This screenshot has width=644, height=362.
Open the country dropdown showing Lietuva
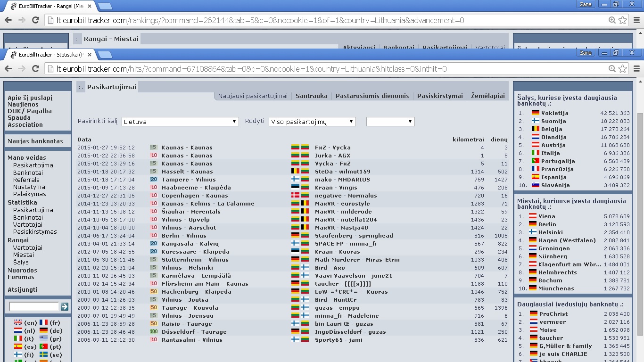[x=180, y=122]
